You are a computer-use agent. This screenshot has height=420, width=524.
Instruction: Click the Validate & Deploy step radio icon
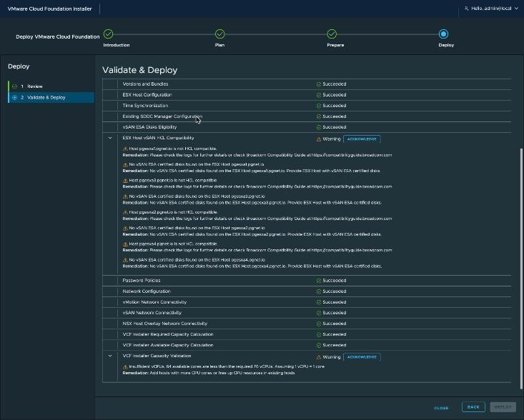(14, 97)
